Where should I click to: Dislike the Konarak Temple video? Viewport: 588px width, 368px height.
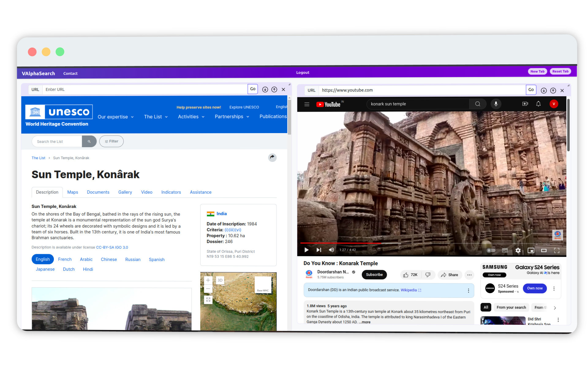[428, 275]
